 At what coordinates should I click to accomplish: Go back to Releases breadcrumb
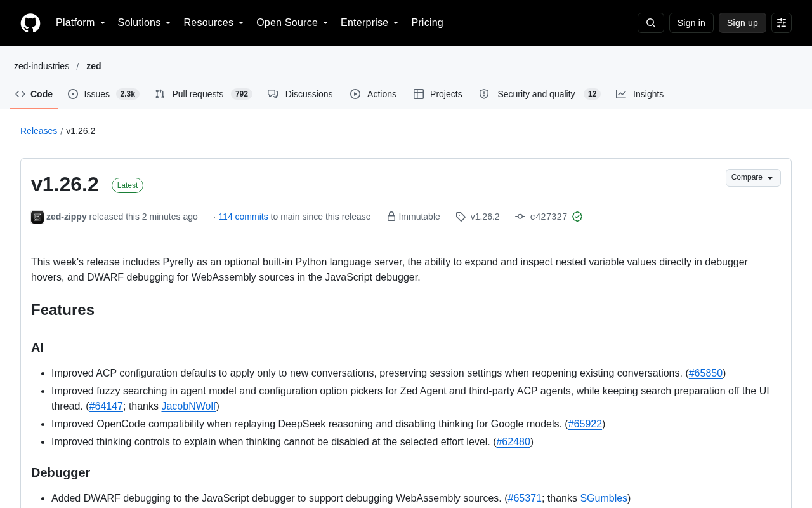[39, 131]
